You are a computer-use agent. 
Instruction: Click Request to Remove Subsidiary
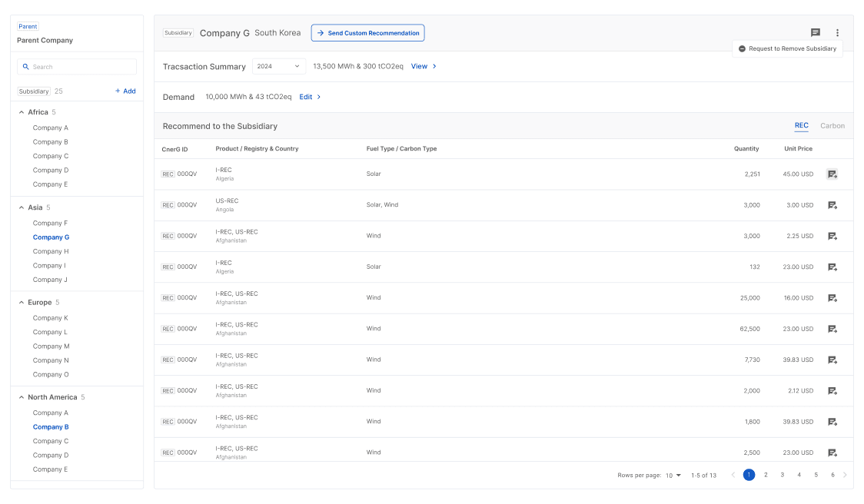click(786, 48)
